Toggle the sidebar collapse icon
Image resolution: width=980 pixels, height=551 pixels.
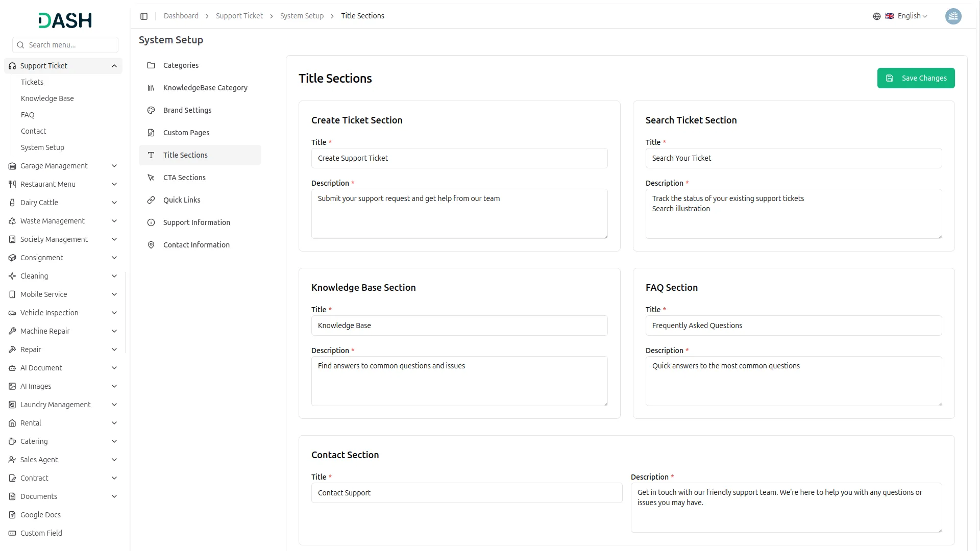(x=144, y=16)
